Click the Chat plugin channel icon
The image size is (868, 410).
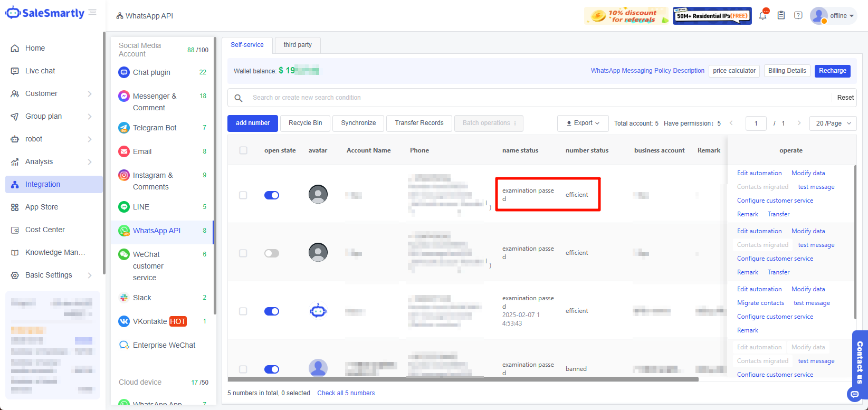124,72
